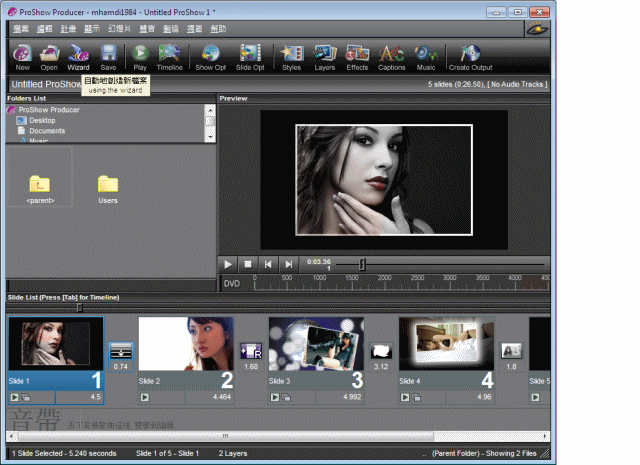Open the Music tool
640x465 pixels.
pyautogui.click(x=426, y=58)
